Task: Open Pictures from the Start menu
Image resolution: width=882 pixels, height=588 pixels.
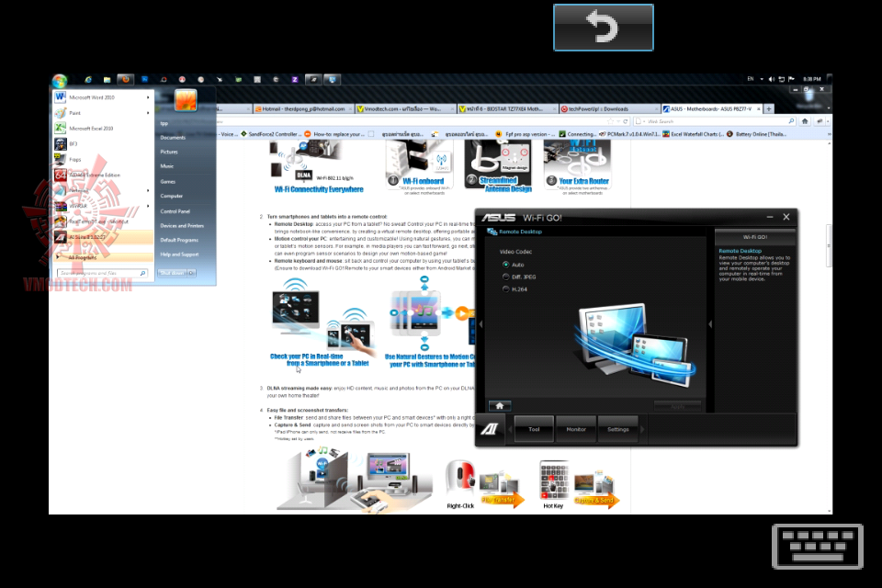Action: 169,152
